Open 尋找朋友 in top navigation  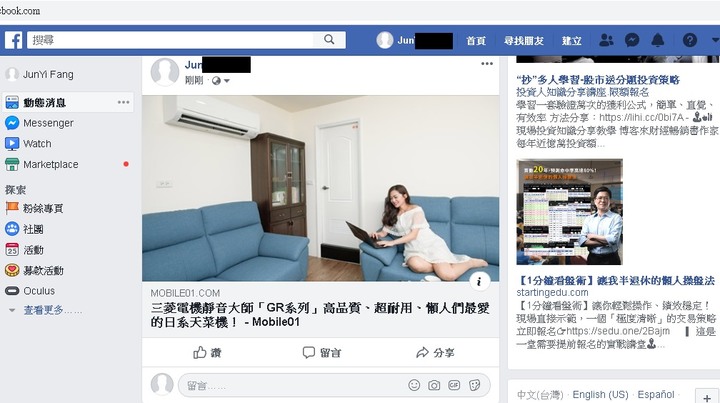pos(524,41)
